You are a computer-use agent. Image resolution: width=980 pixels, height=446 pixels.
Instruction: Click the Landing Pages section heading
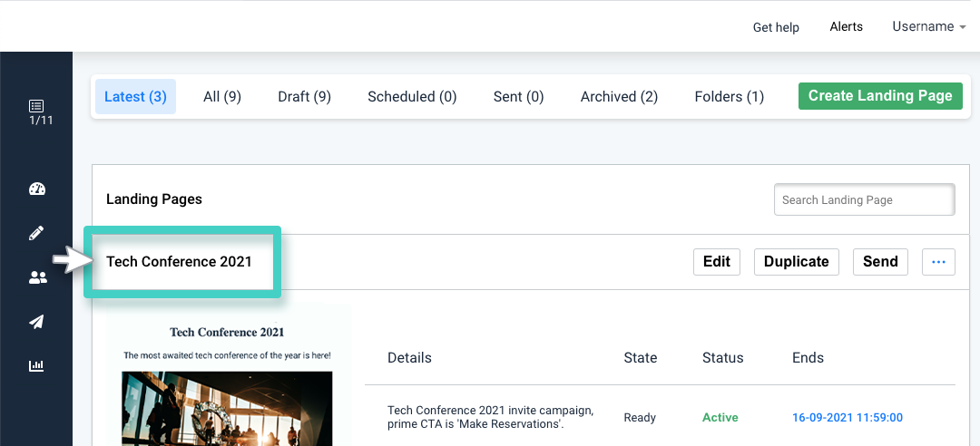pos(153,199)
